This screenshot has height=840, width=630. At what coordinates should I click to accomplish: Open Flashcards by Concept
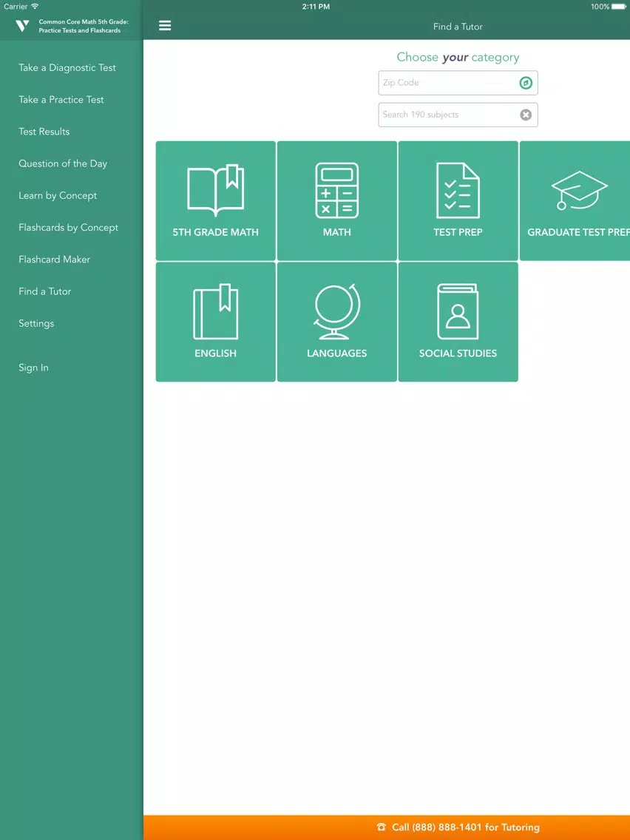pos(69,228)
